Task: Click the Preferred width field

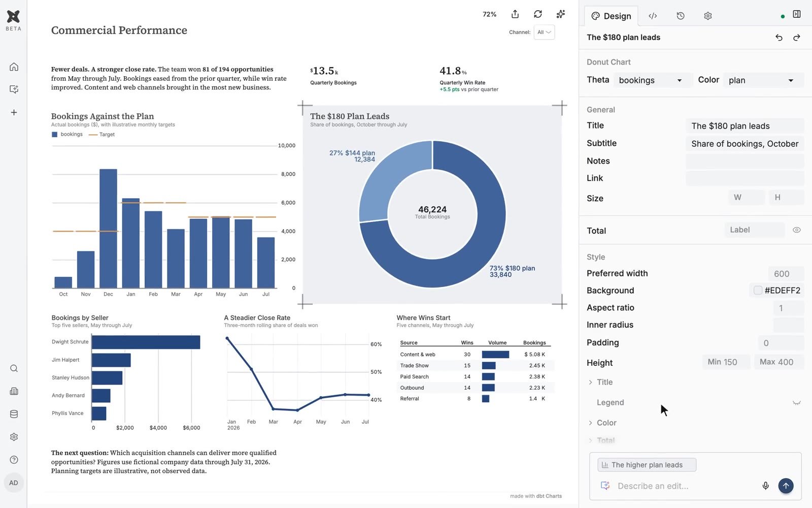Action: click(786, 274)
